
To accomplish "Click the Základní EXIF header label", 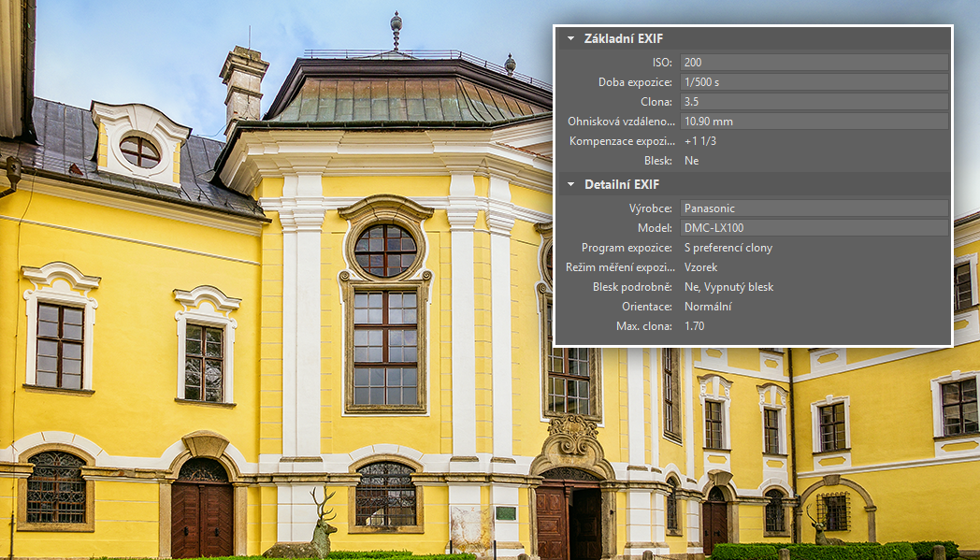I will [621, 38].
